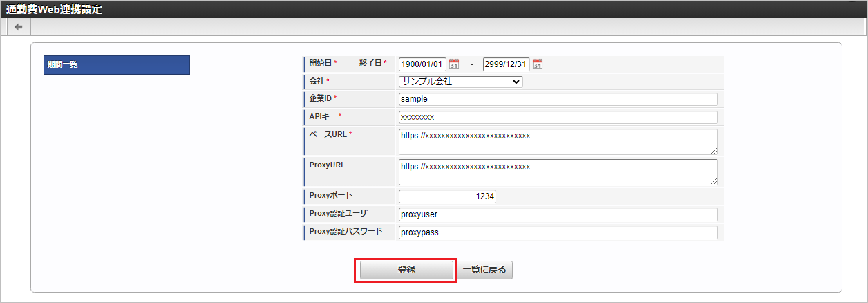Open calendar picker for end date
The height and width of the screenshot is (303, 868).
[538, 64]
